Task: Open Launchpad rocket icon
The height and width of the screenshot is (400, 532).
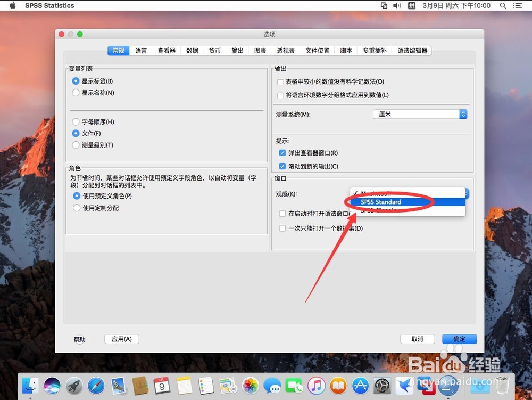Action: (74, 386)
